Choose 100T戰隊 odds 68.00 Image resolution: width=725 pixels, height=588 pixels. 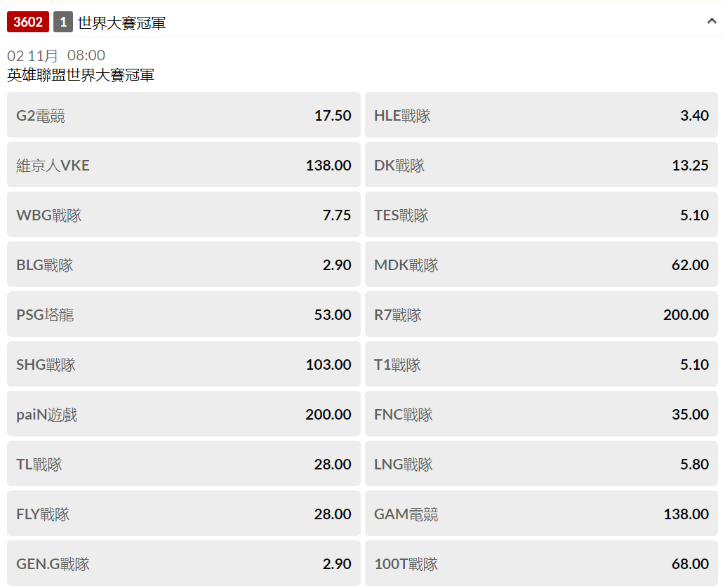click(541, 563)
